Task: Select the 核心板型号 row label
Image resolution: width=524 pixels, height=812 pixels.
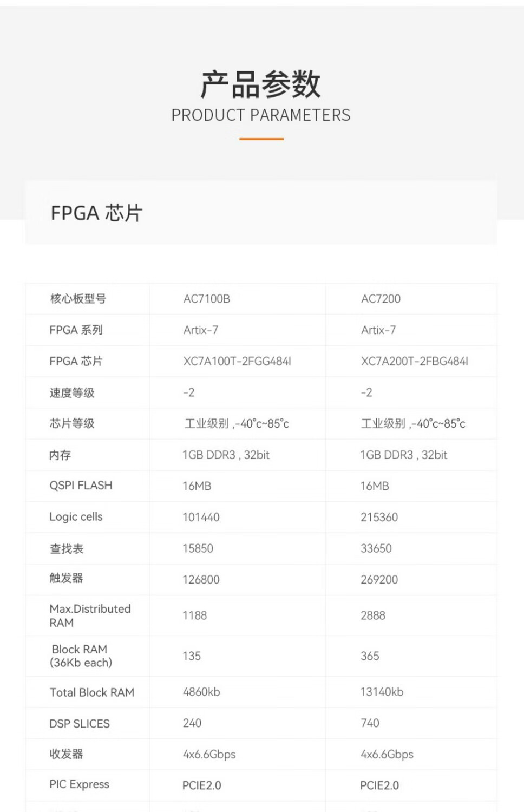Action: (78, 299)
